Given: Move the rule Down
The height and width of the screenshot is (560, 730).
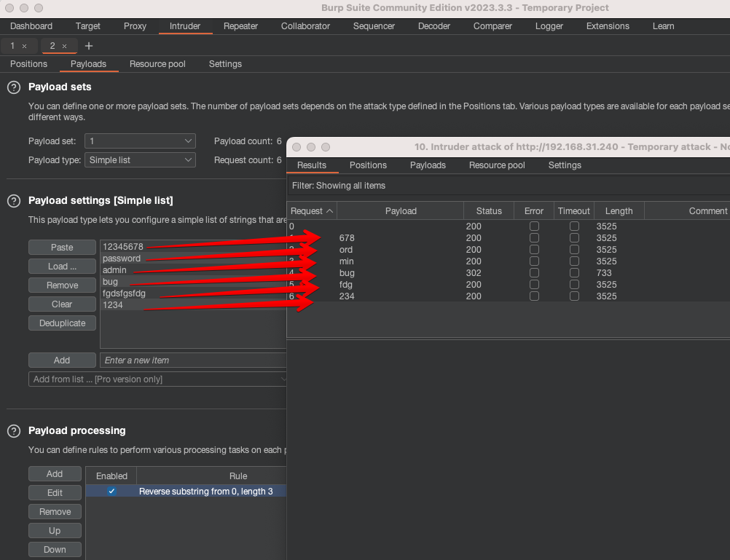Looking at the screenshot, I should pyautogui.click(x=55, y=550).
